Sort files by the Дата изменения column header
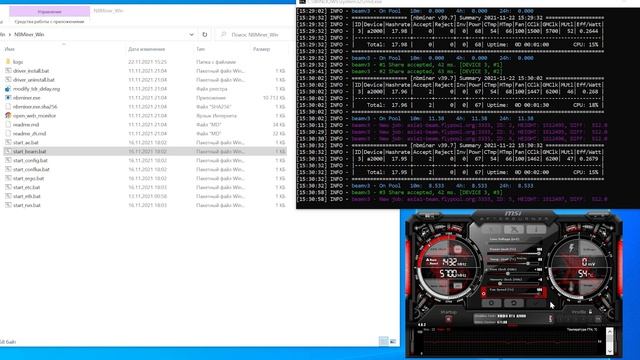The image size is (640, 360). point(147,49)
